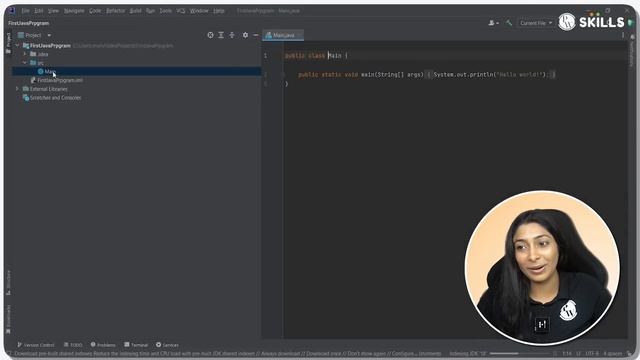Click the FirstJavaProgram navigation bar breadcrumb
The width and height of the screenshot is (640, 360).
click(29, 23)
